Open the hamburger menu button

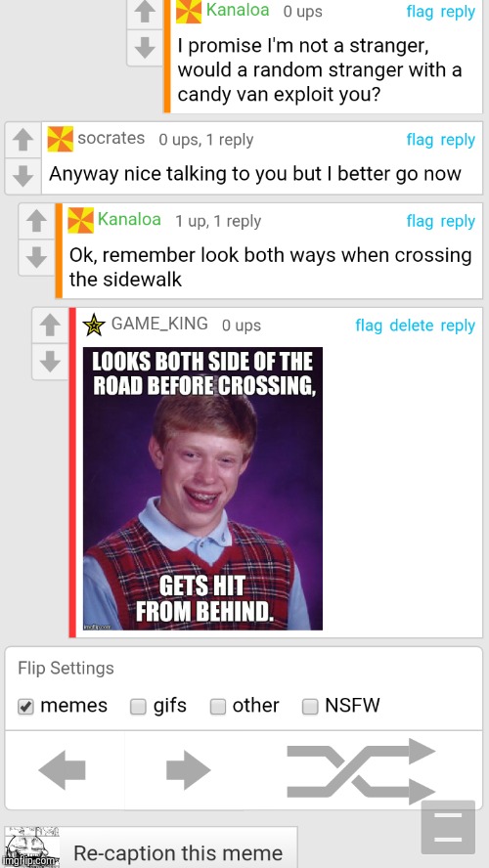pos(448,827)
